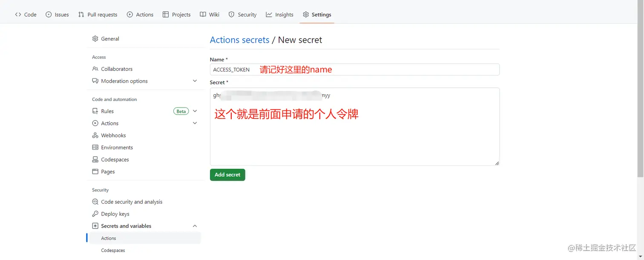Click the Code security magnifier icon
Screen dimensions: 644x260
(95, 202)
